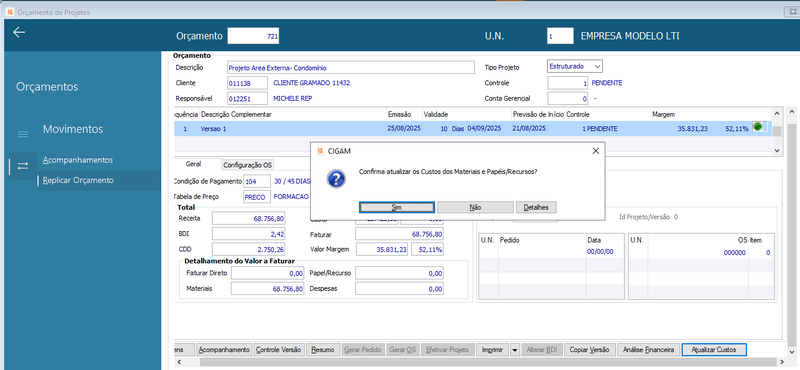Viewport: 800px width, 370px height.
Task: Close the CIGAM dialog with the X
Action: pyautogui.click(x=595, y=151)
